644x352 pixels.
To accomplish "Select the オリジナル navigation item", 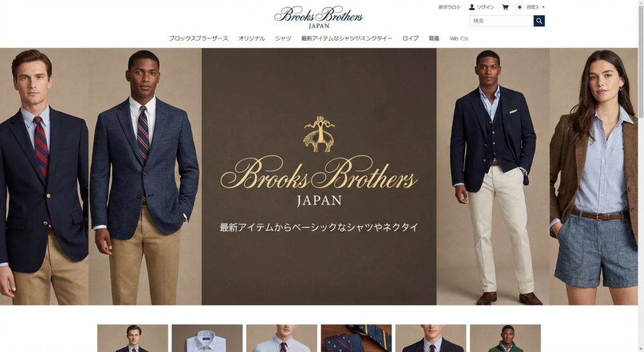I will point(252,38).
